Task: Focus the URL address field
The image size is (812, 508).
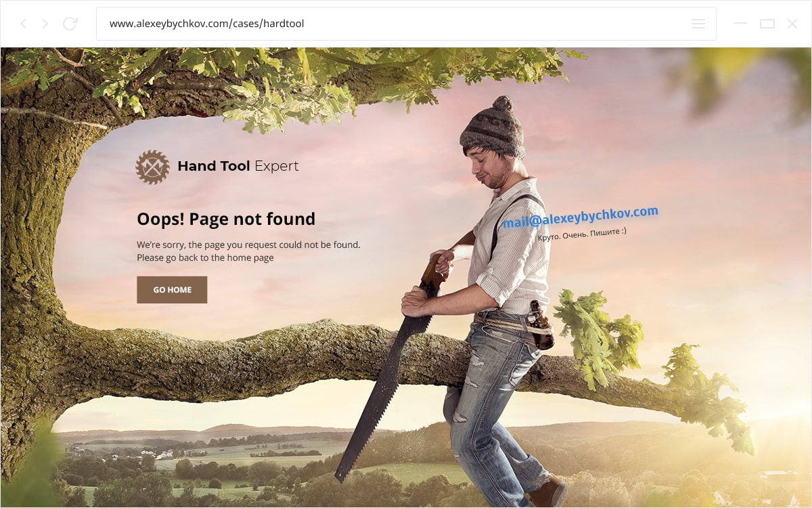Action: pos(392,24)
